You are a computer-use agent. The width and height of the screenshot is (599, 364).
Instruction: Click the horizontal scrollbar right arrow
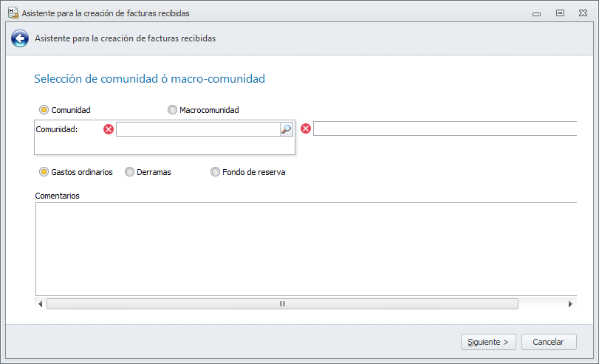[570, 304]
